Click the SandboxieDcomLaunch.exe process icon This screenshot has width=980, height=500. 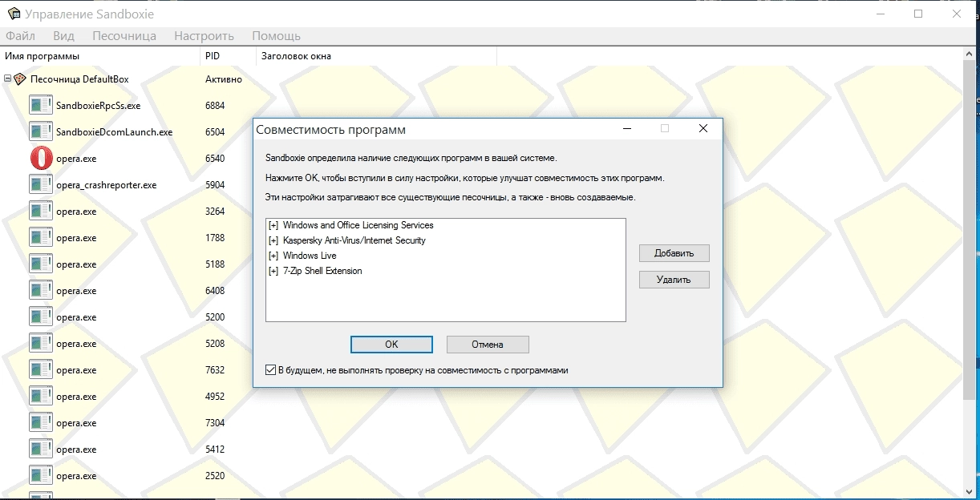tap(41, 131)
